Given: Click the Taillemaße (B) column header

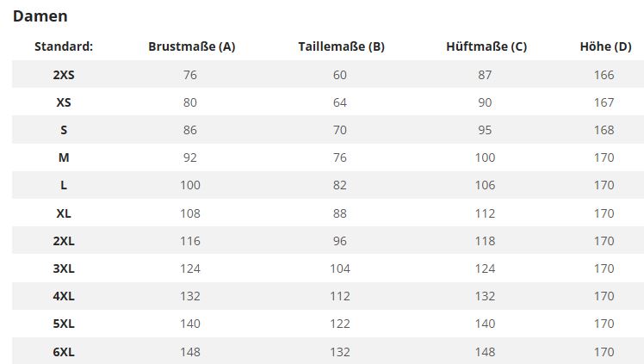Looking at the screenshot, I should click(341, 46).
